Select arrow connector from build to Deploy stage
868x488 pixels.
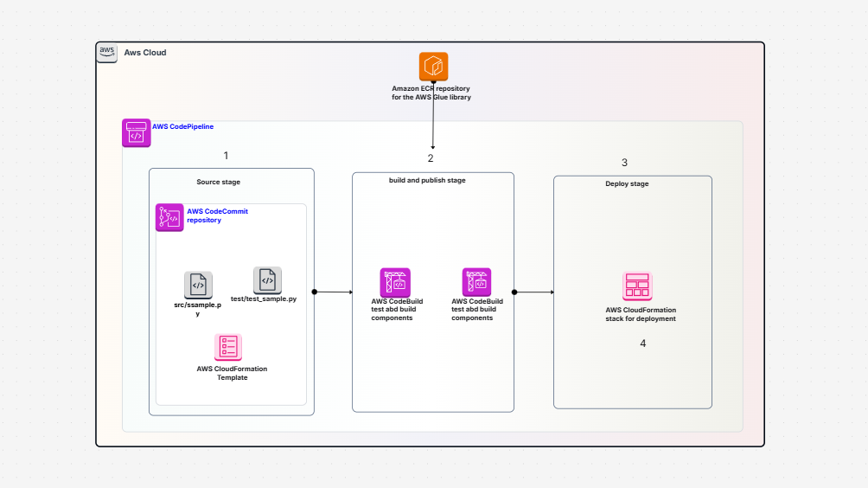tap(533, 292)
